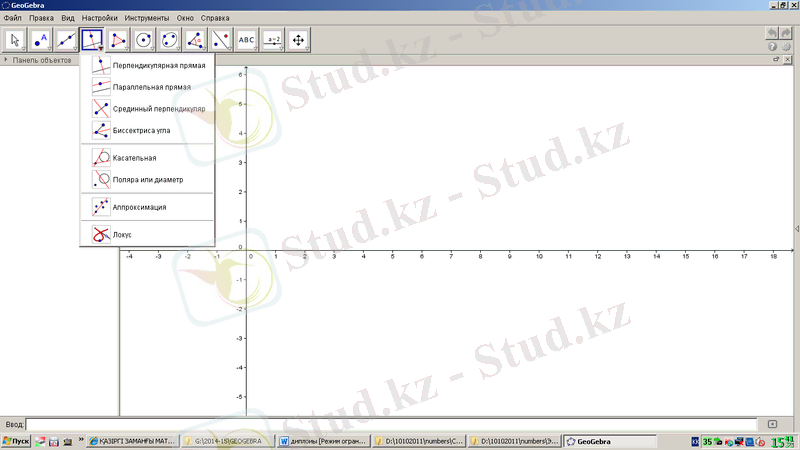Choose Перпендикулярная прямая from the tool list

147,65
